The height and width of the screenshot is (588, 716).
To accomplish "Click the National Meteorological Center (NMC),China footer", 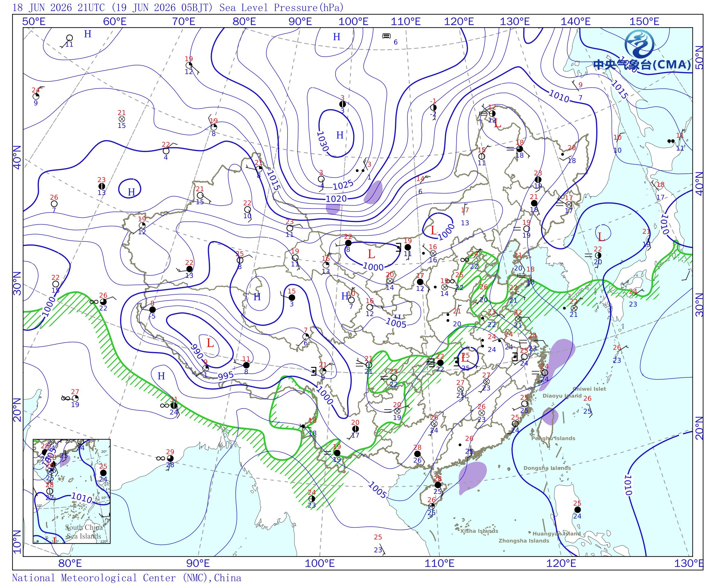I will pyautogui.click(x=127, y=577).
